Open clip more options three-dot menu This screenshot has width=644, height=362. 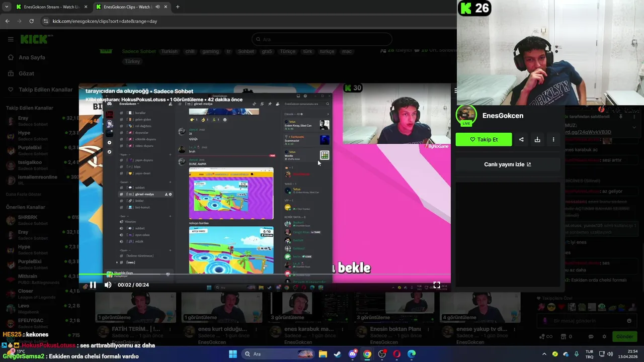(x=553, y=139)
